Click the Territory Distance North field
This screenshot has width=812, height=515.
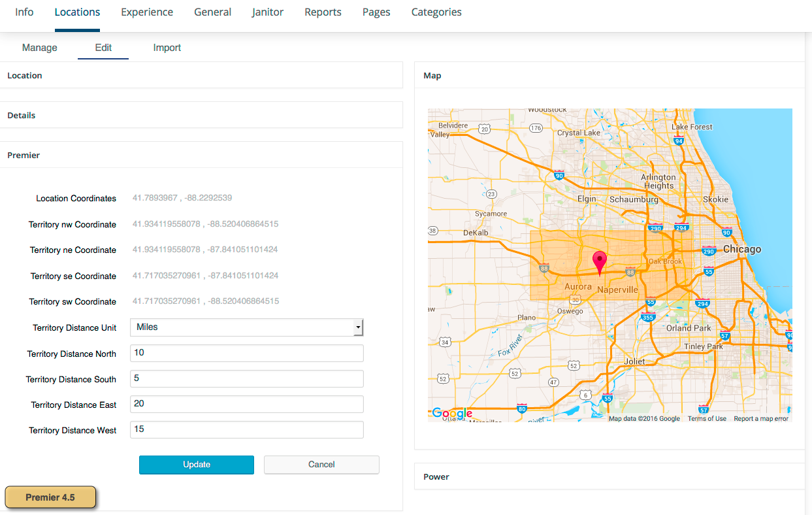click(x=246, y=353)
